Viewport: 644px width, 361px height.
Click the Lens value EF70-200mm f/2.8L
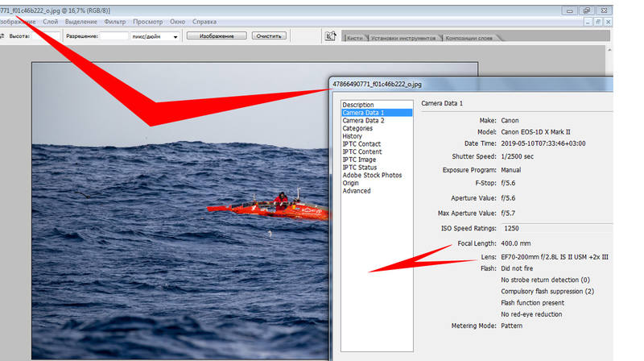[555, 257]
